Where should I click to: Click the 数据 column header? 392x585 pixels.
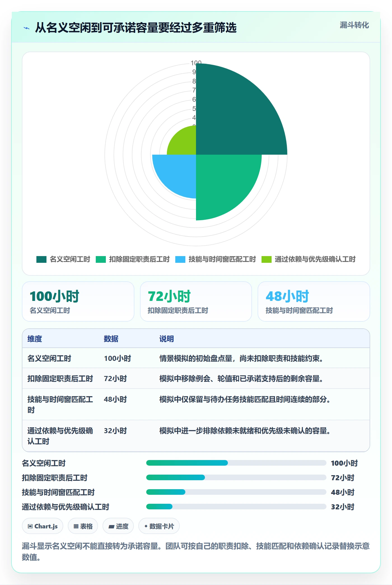(111, 339)
